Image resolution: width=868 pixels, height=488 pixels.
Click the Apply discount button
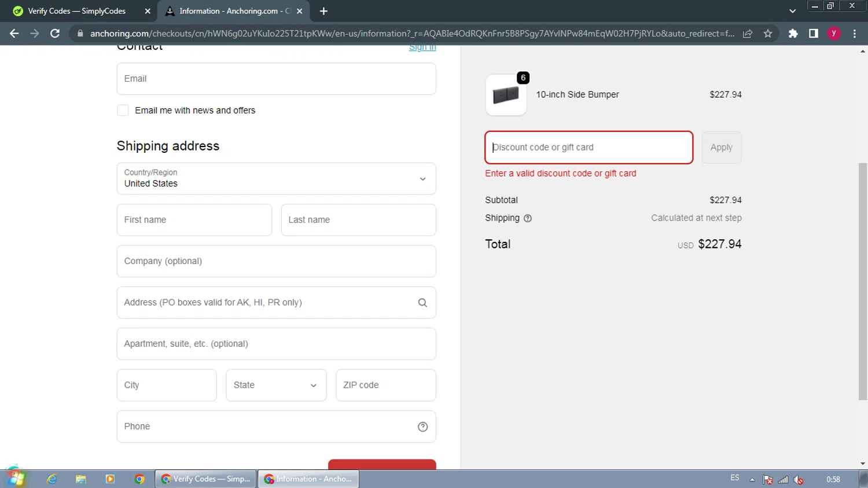pyautogui.click(x=722, y=148)
